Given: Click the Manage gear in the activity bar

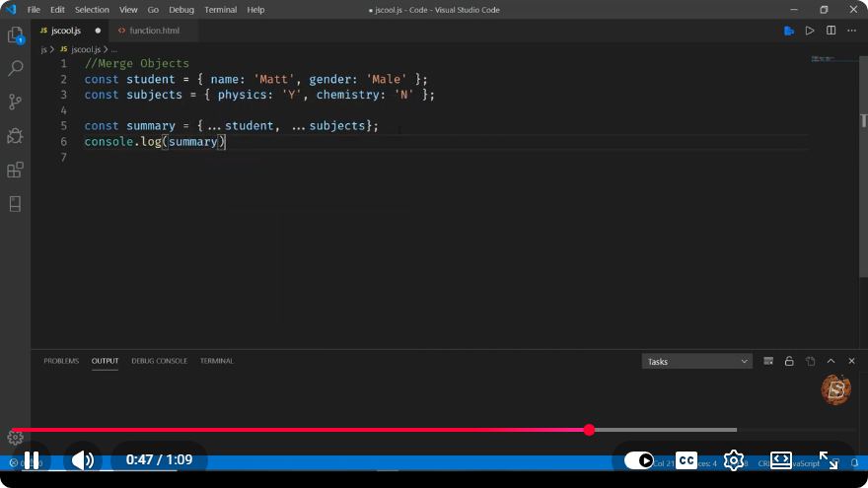Looking at the screenshot, I should coord(16,437).
